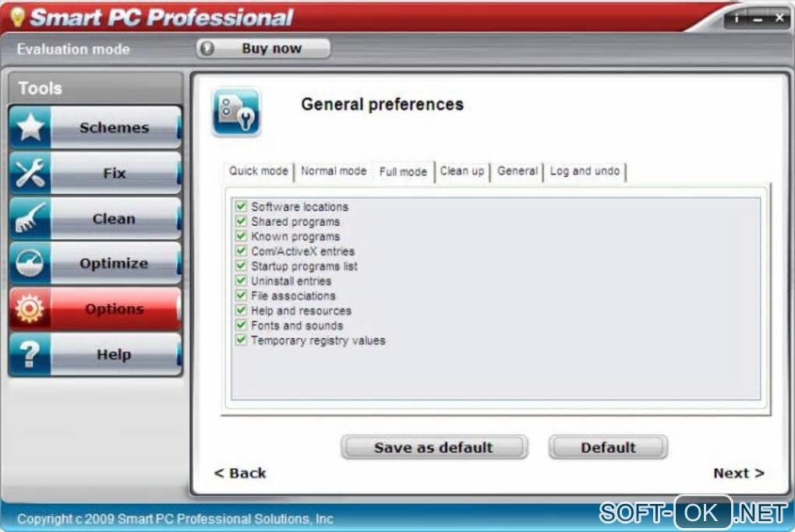
Task: Switch to the Quick mode tab
Action: coord(259,171)
